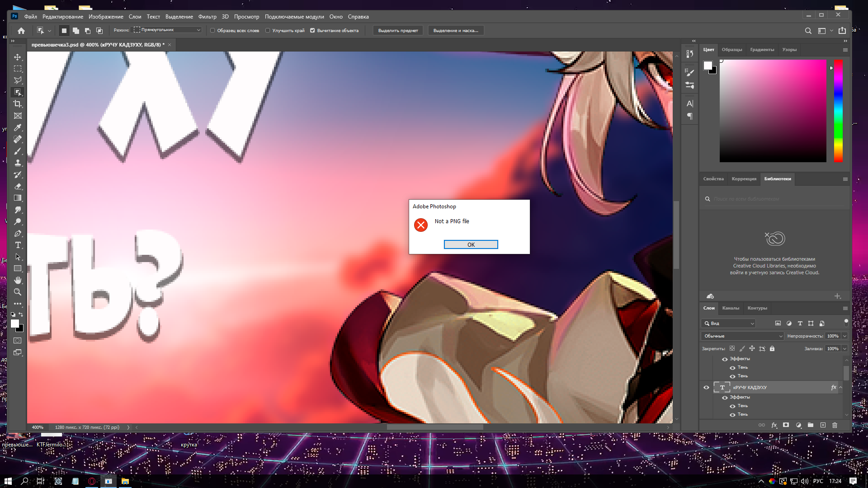Screen dimensions: 868x488
Task: Open the blend mode 'Обычные' dropdown
Action: [742, 336]
